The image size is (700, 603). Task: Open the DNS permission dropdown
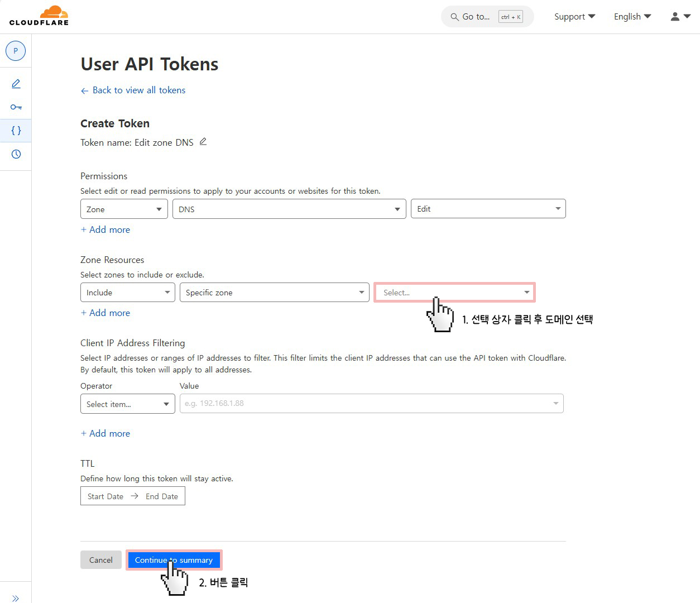point(289,209)
